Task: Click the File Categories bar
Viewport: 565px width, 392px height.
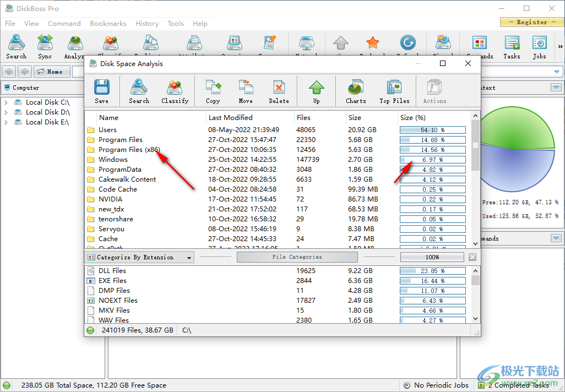Action: pos(297,257)
